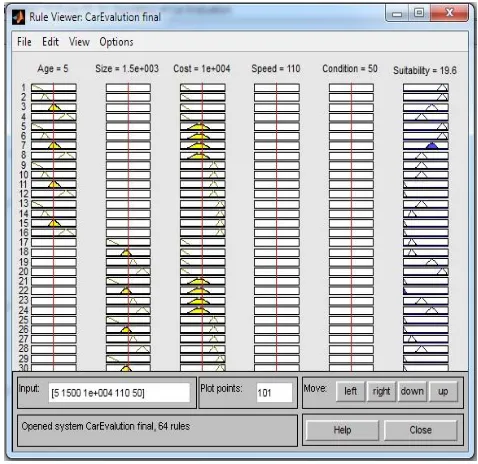This screenshot has width=478, height=464.
Task: Click the Cost rule 8 membership plot
Action: [x=203, y=155]
